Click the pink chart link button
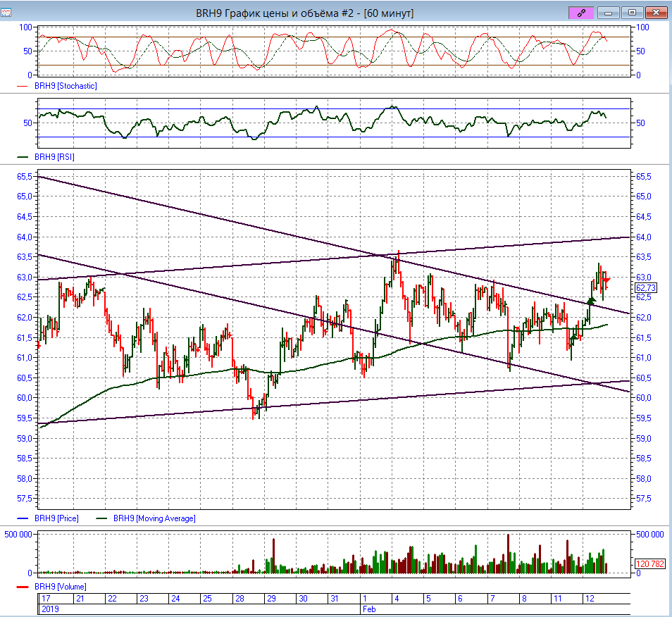This screenshot has width=672, height=617. coord(582,13)
